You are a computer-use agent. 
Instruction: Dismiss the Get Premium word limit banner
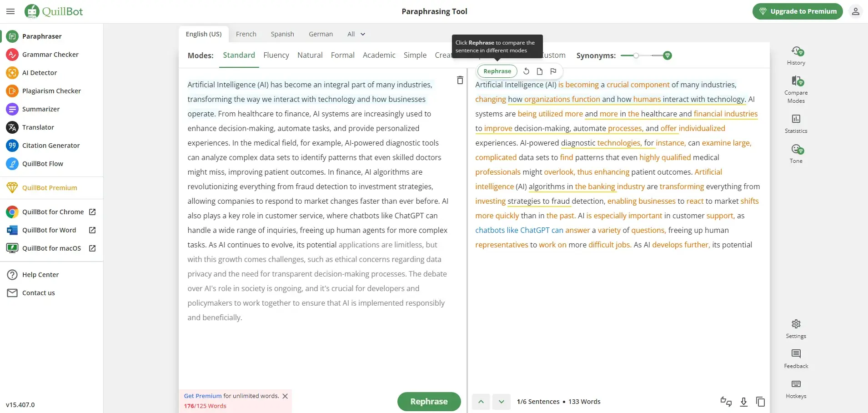click(x=285, y=396)
